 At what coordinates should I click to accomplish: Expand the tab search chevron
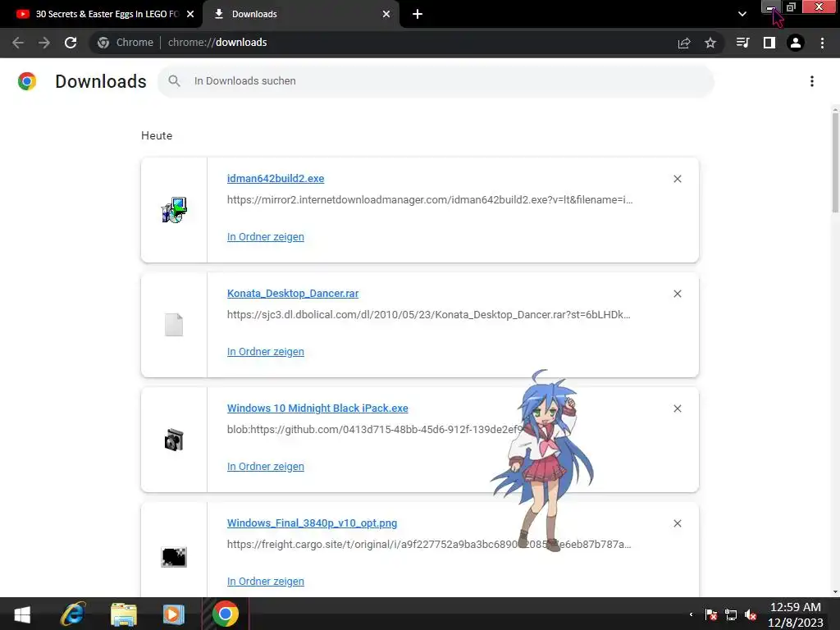point(742,14)
